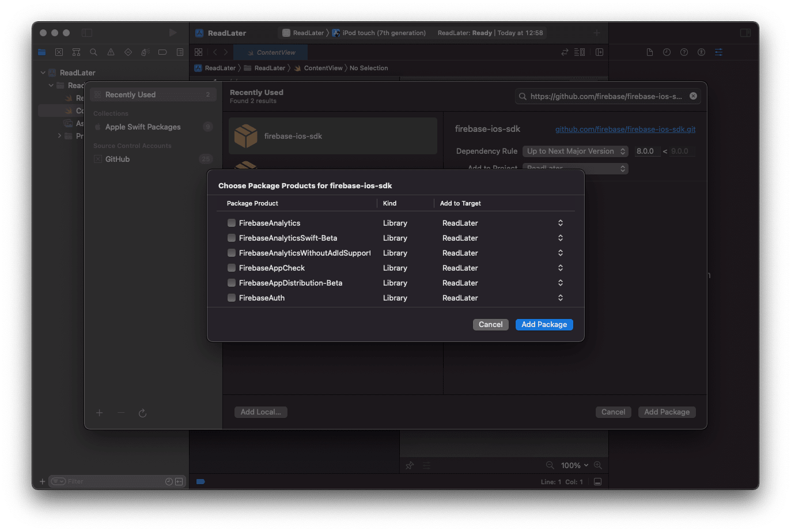
Task: Open the Debug navigator spray icon
Action: 145,52
